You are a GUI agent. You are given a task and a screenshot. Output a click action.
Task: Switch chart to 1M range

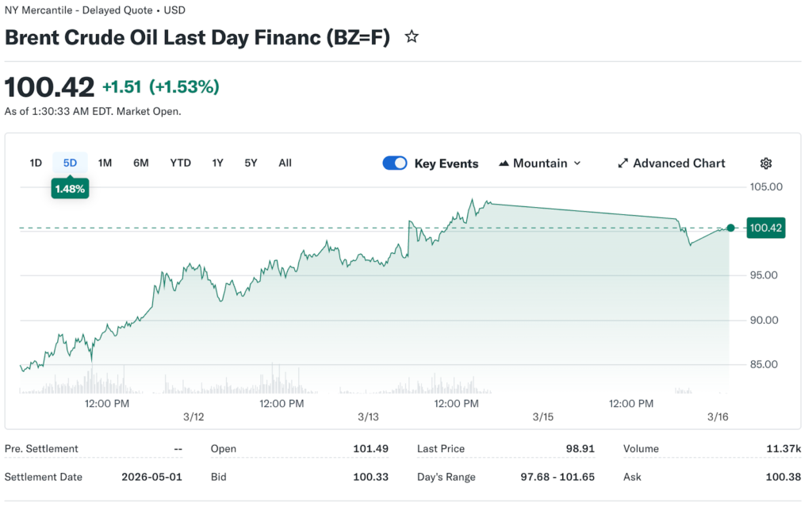(105, 163)
